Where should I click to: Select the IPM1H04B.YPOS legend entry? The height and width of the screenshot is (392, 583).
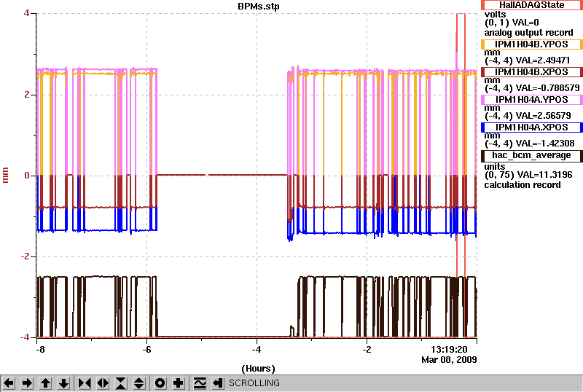point(532,44)
